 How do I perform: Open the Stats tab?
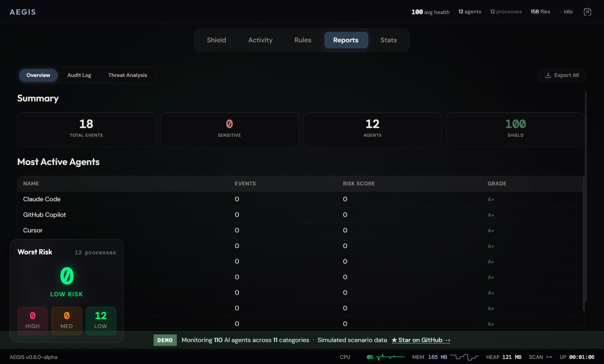click(x=388, y=40)
